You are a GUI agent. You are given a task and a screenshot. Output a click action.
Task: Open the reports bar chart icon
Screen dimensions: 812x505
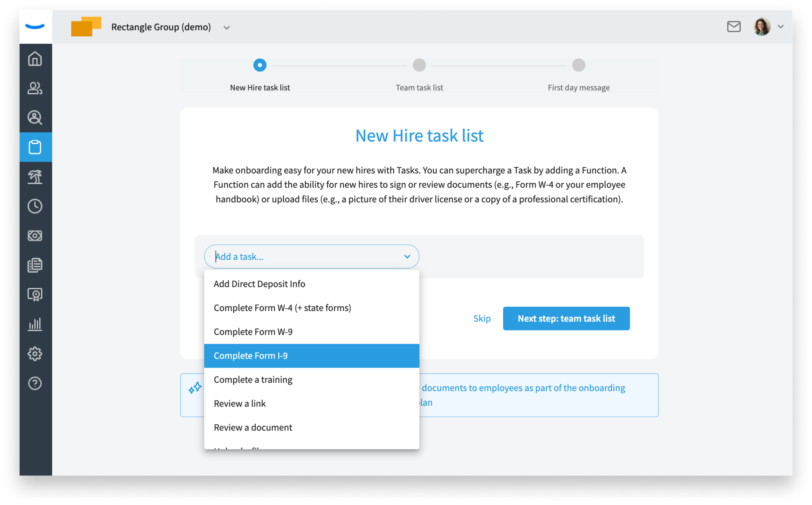(35, 324)
